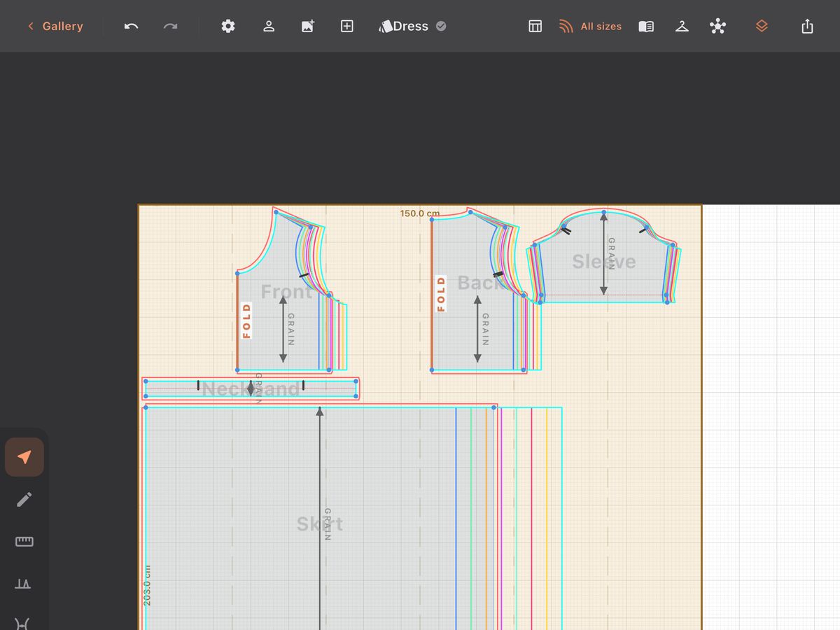The width and height of the screenshot is (840, 630).
Task: Open the table layout view icon
Action: coord(535,26)
